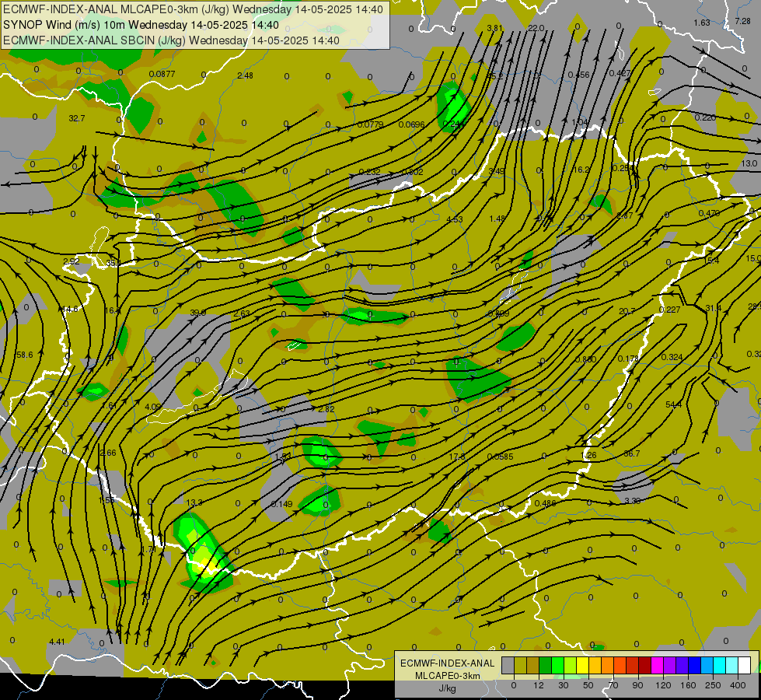Select the magenta swatch in the legend
Viewport: 761px width, 700px height.
[658, 665]
